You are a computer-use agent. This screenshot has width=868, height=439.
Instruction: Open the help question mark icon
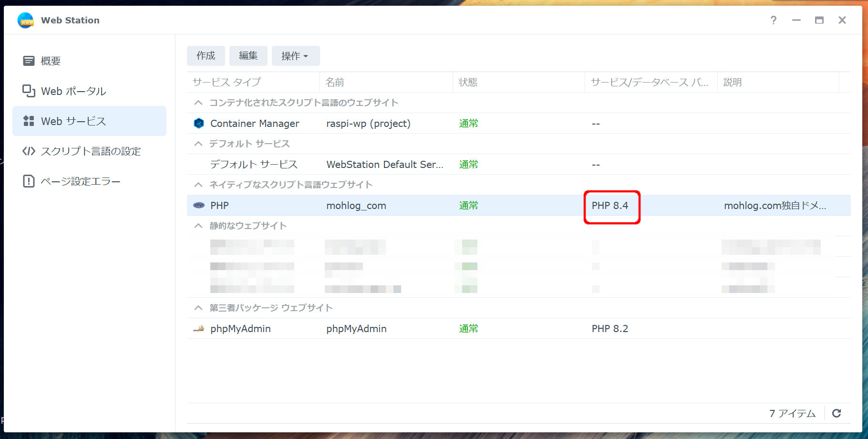[773, 20]
